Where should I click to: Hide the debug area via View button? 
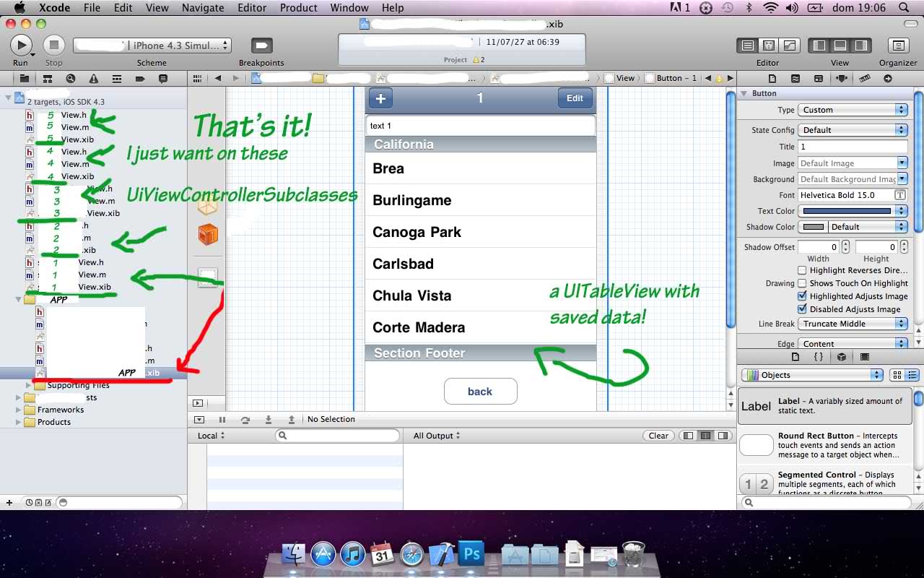click(x=840, y=46)
